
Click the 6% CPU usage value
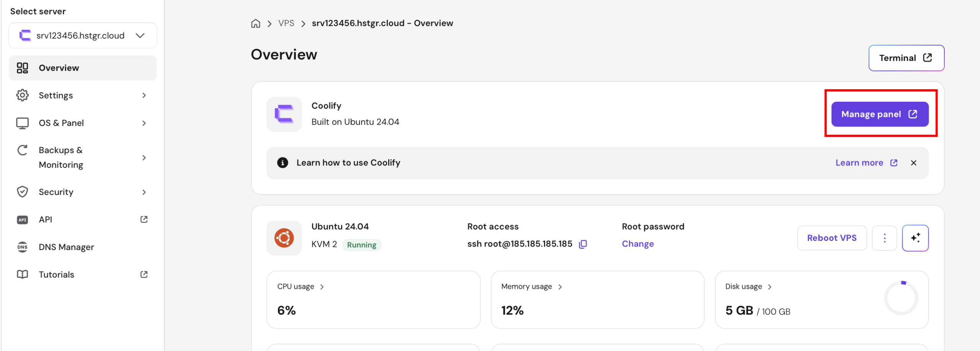coord(287,310)
